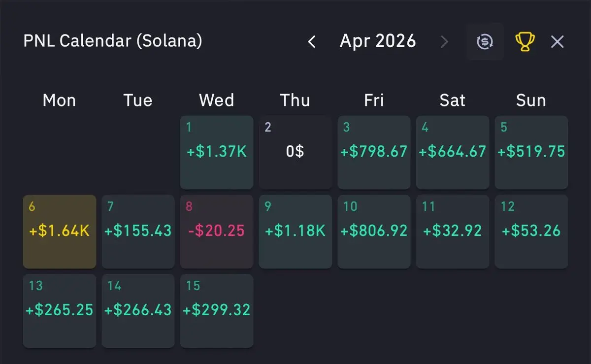Open the gold trophy icon
This screenshot has height=364, width=591.
click(525, 42)
